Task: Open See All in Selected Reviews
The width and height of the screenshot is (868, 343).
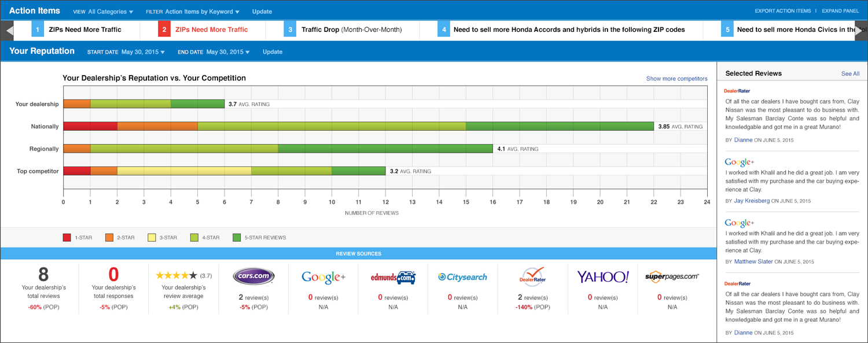Action: click(850, 74)
